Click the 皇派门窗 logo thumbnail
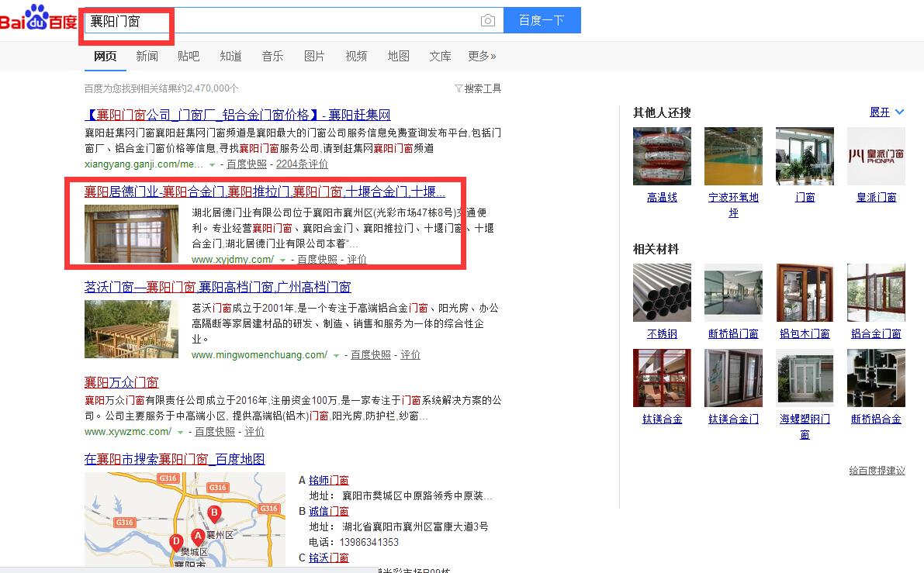Image resolution: width=924 pixels, height=573 pixels. [876, 156]
